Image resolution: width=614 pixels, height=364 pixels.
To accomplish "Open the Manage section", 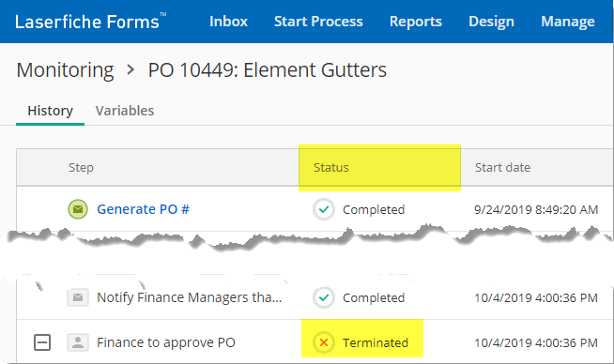I will click(x=568, y=22).
